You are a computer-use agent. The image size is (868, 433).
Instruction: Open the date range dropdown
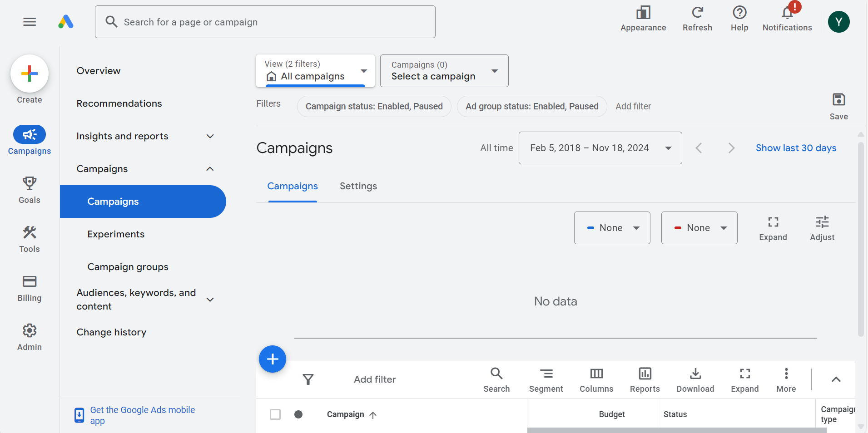[x=600, y=148]
